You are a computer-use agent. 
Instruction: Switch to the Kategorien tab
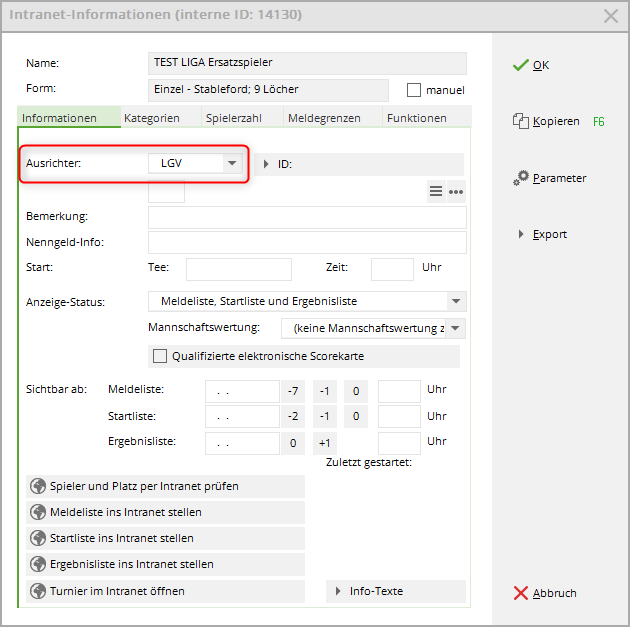tap(152, 118)
